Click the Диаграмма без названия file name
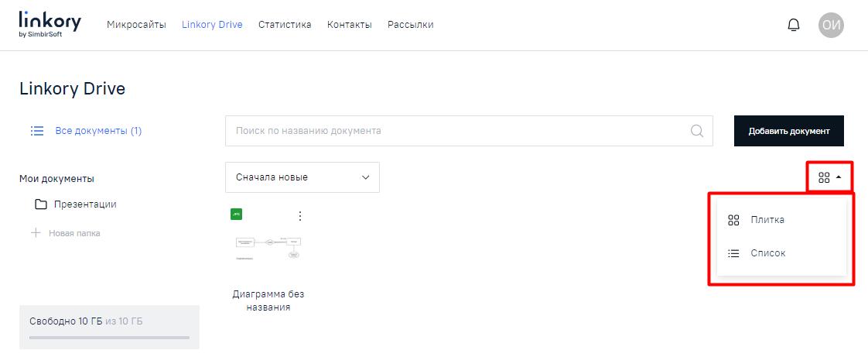868x364 pixels. pyautogui.click(x=268, y=300)
